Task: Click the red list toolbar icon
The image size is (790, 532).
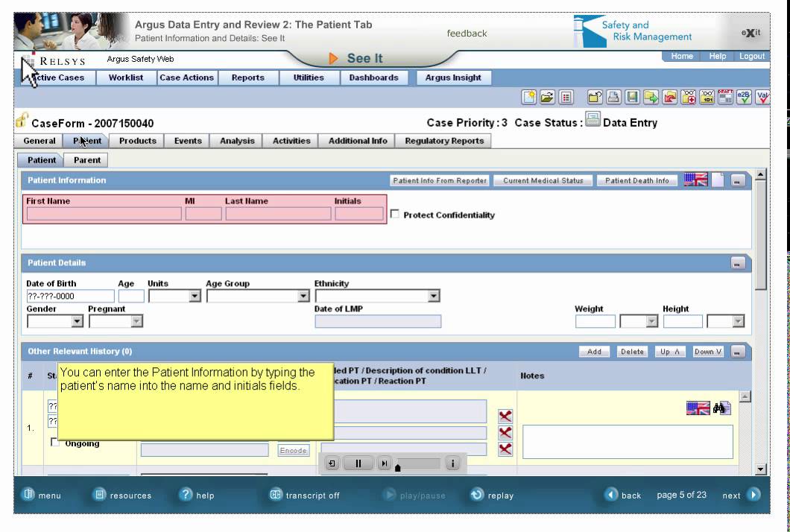Action: coord(566,97)
